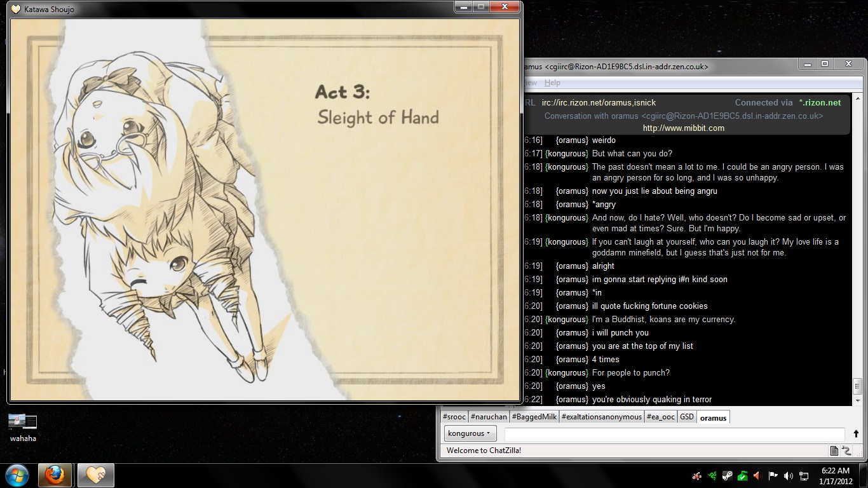Image resolution: width=868 pixels, height=488 pixels.
Task: Open the http://www.mibbit.com link
Action: tap(684, 128)
